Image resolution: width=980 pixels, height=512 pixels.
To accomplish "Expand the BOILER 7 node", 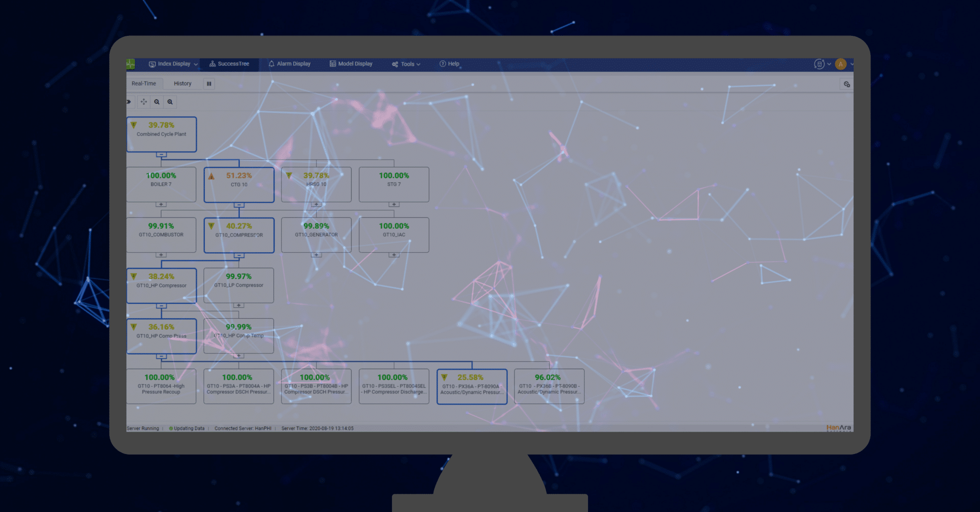I will (161, 205).
